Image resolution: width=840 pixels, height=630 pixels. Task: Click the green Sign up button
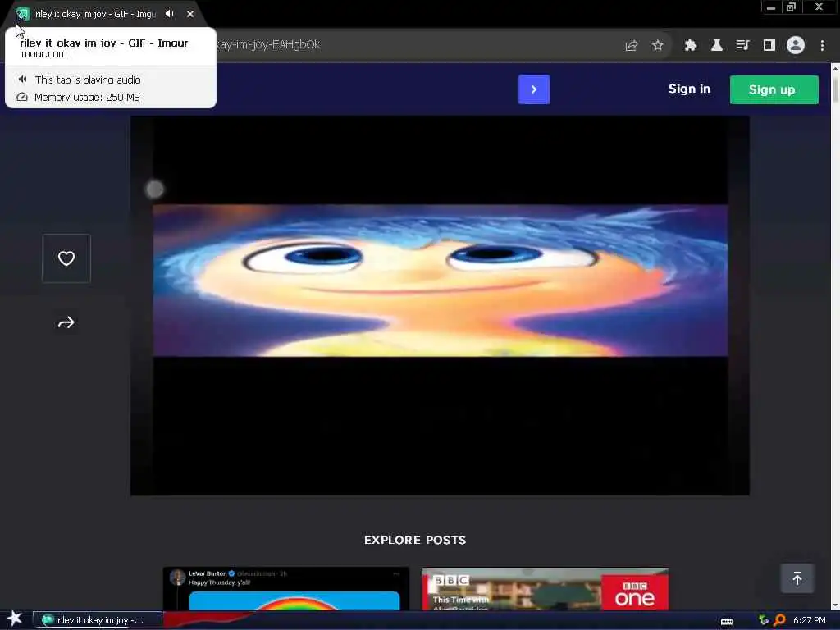(774, 89)
